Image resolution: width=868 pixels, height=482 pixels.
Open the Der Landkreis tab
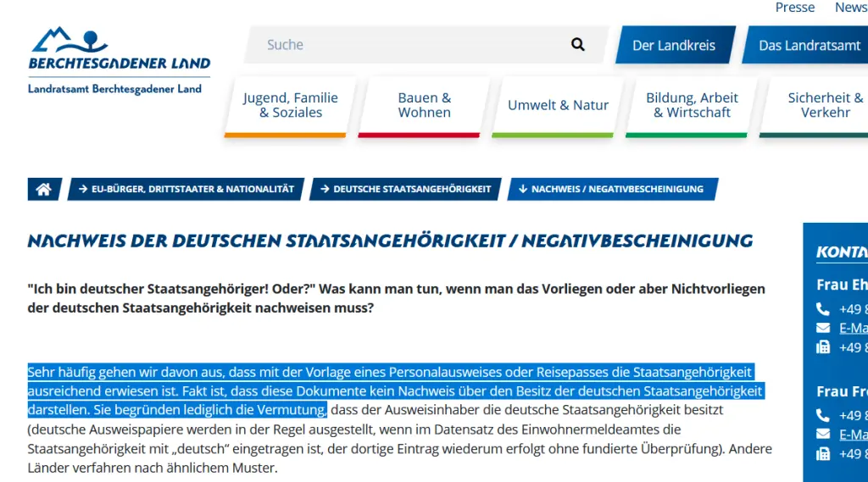[674, 45]
